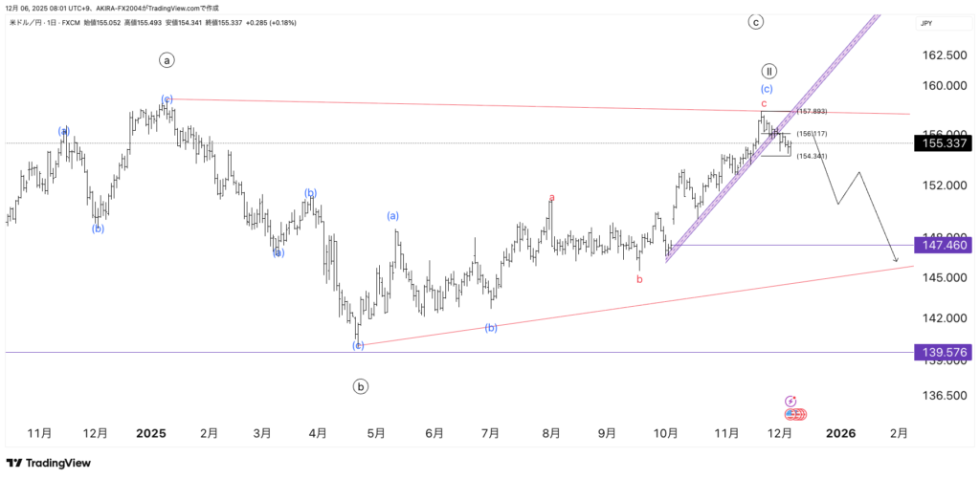This screenshot has width=980, height=479.
Task: Click the 米ドル/円 symbol title in legend
Action: (x=27, y=21)
